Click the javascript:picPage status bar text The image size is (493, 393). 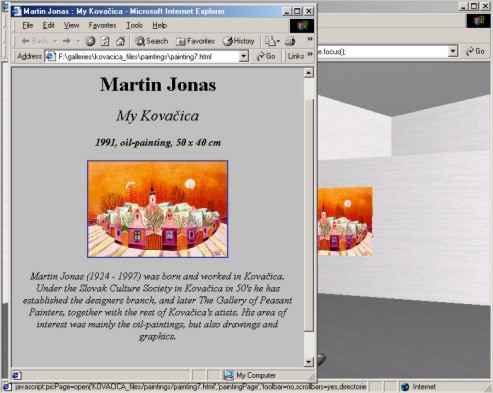190,387
